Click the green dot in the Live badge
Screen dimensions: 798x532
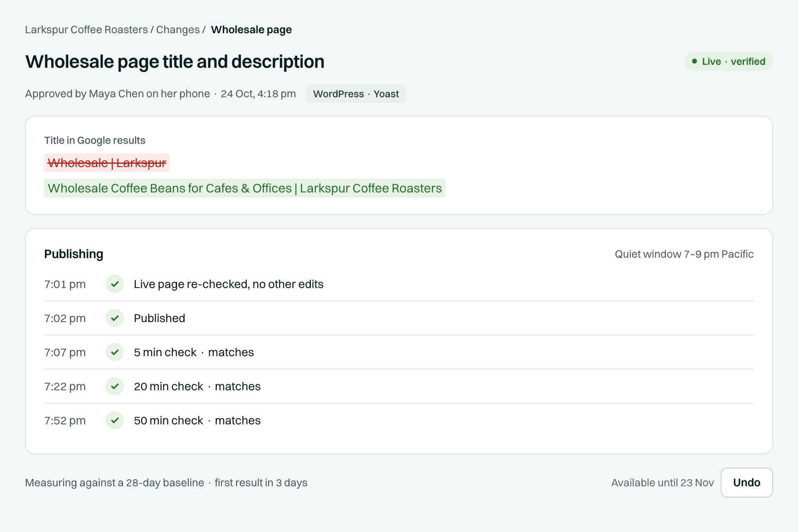tap(695, 62)
